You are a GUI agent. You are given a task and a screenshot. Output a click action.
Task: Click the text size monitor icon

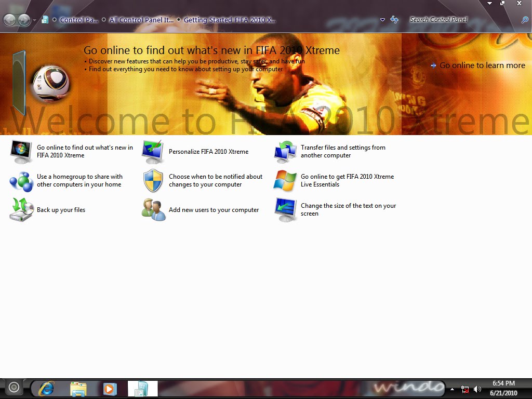pyautogui.click(x=286, y=210)
